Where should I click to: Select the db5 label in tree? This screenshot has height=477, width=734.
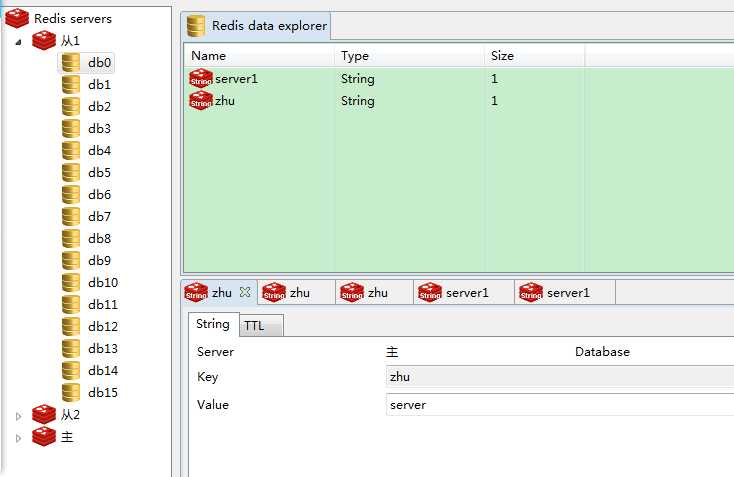pos(99,172)
